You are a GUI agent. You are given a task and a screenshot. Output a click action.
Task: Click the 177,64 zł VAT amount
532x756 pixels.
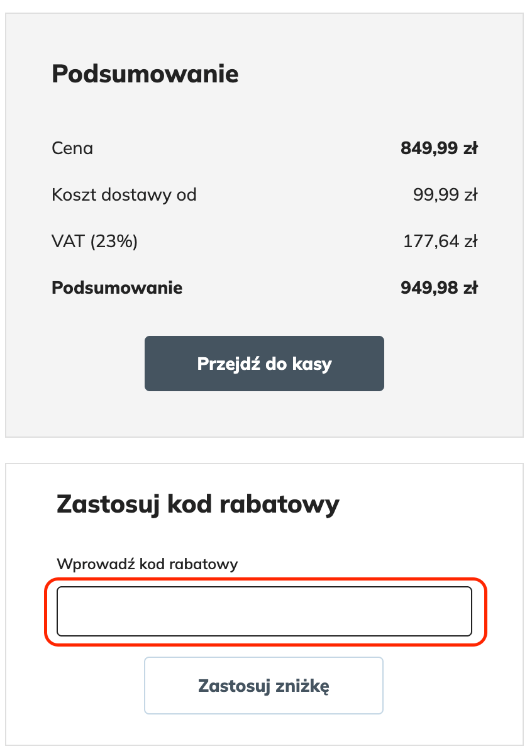coord(441,241)
